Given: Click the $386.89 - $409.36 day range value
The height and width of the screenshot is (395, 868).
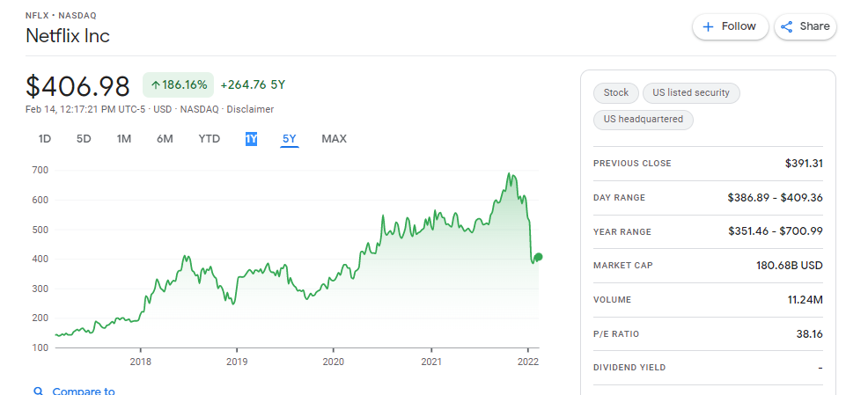Looking at the screenshot, I should 775,197.
